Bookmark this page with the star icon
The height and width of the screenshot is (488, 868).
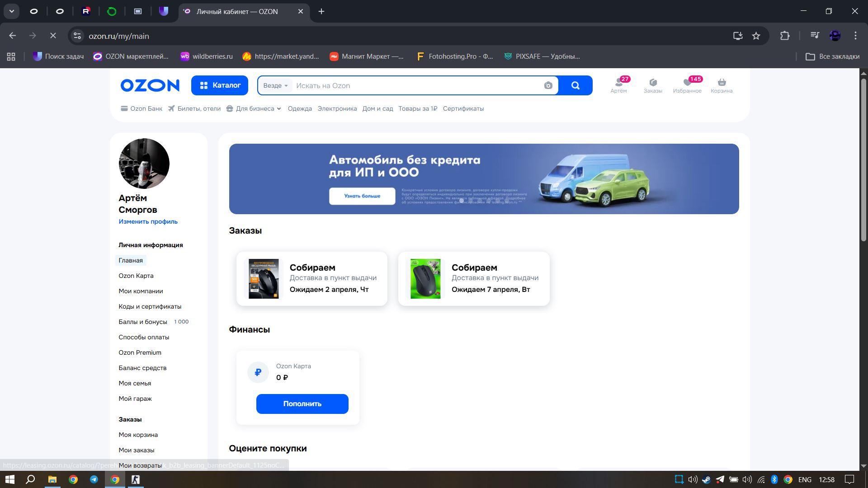tap(756, 36)
